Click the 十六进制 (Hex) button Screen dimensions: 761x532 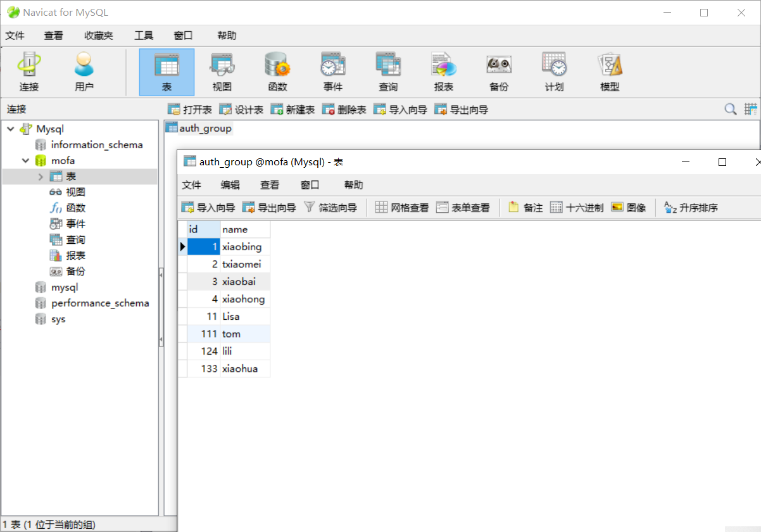[577, 207]
